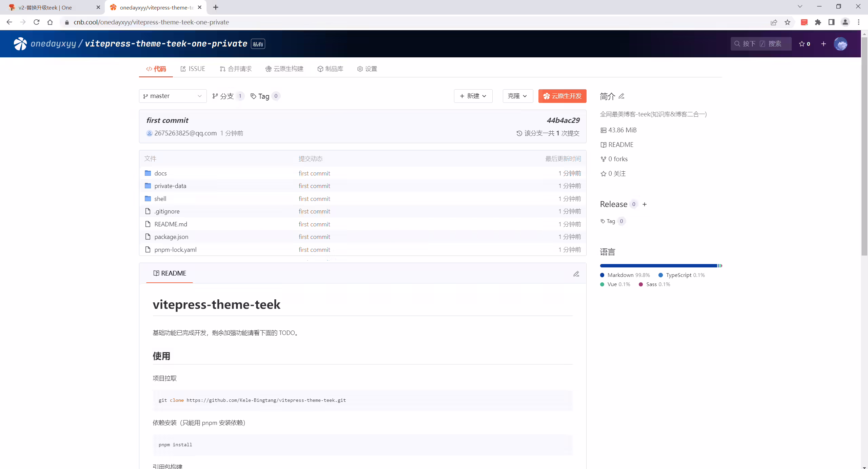Viewport: 868px width, 469px height.
Task: Click TypeScript 0.1% language entry
Action: pos(682,275)
